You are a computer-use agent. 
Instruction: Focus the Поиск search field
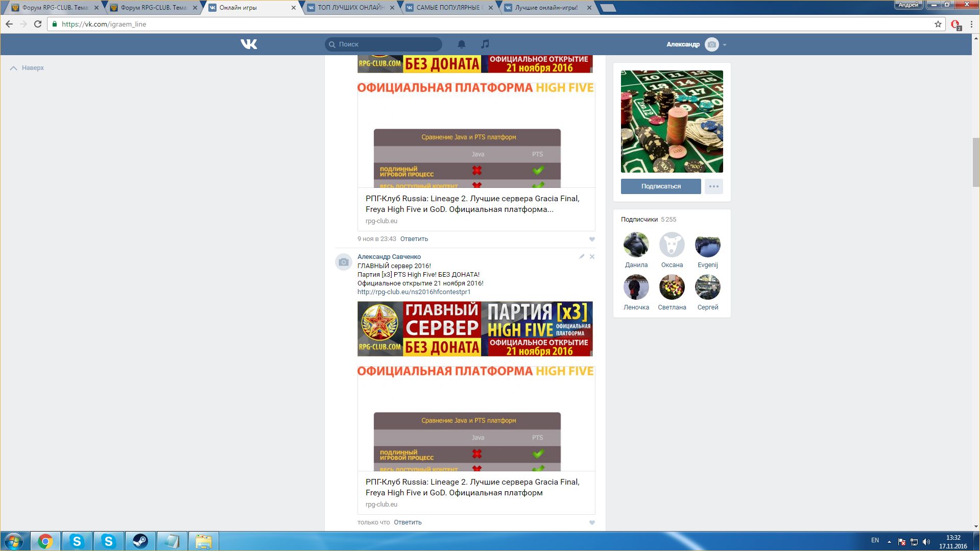click(384, 44)
